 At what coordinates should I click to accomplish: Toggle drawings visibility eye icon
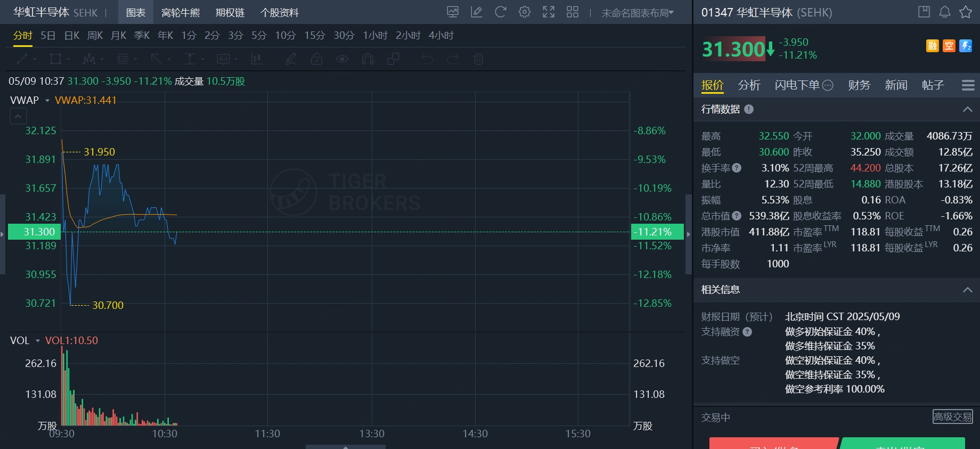(342, 59)
